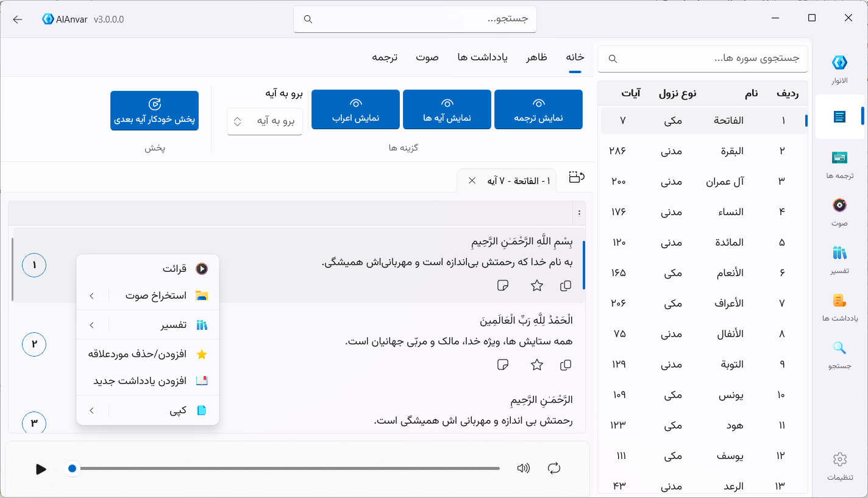
Task: Select the الأنعام surah row
Action: pos(703,273)
